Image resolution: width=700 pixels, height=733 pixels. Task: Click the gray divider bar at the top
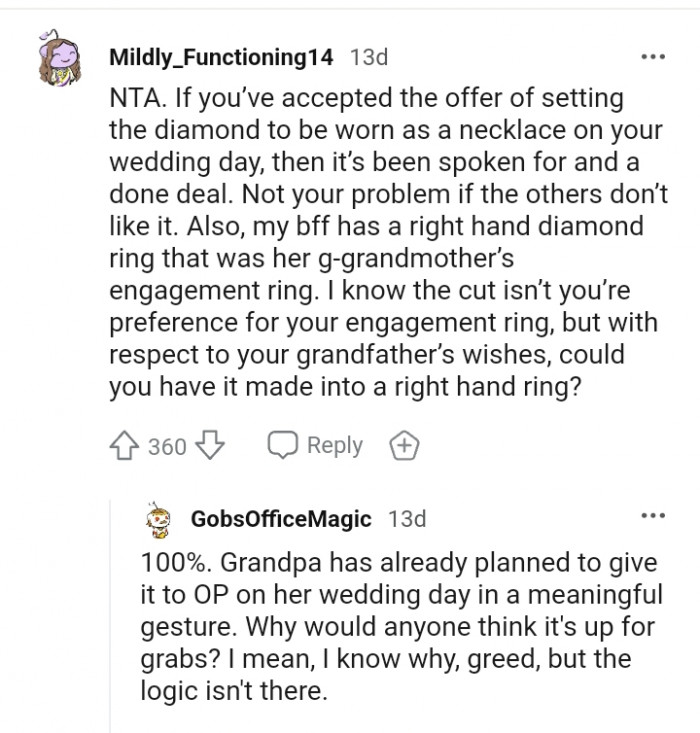tap(350, 4)
